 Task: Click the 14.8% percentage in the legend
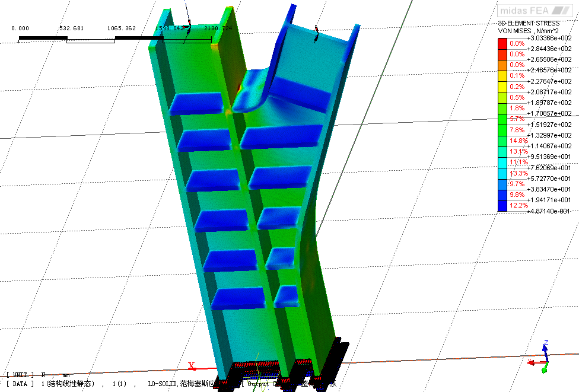tap(517, 141)
